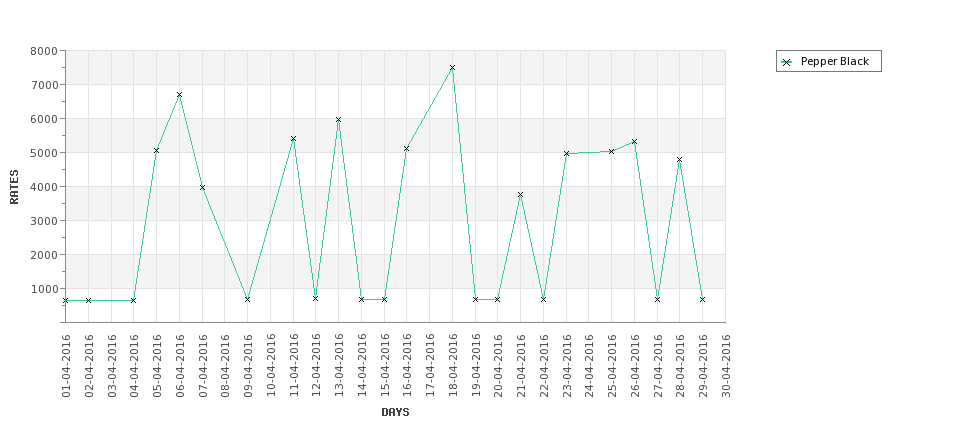Click the 3000 y-axis tick label

pos(44,221)
